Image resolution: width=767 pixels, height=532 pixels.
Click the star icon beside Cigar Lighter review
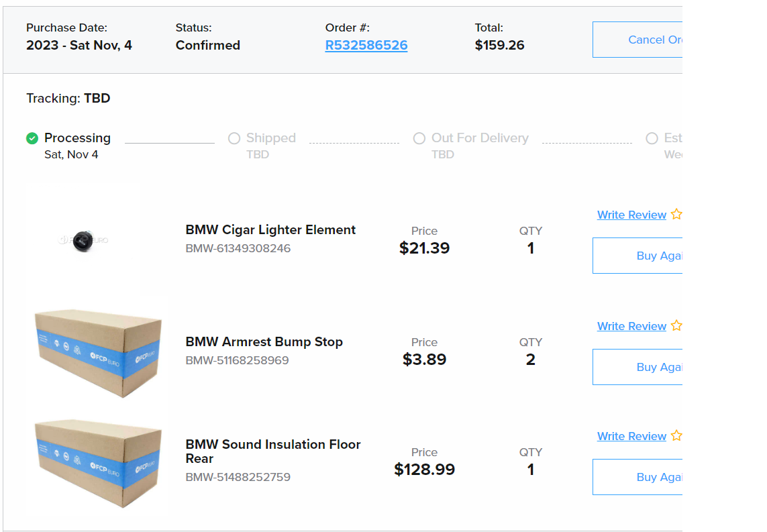(x=676, y=215)
